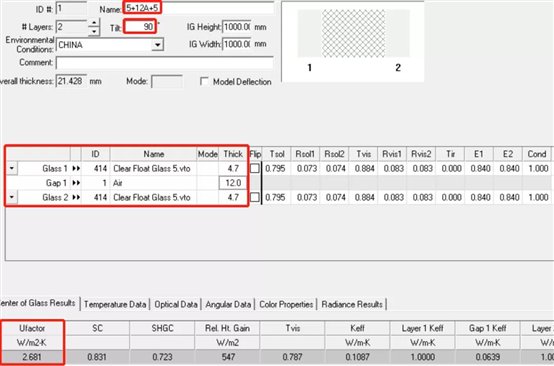Viewport: 554px width, 366px height.
Task: Expand Glass 1 row dropdown arrow
Action: [12, 168]
